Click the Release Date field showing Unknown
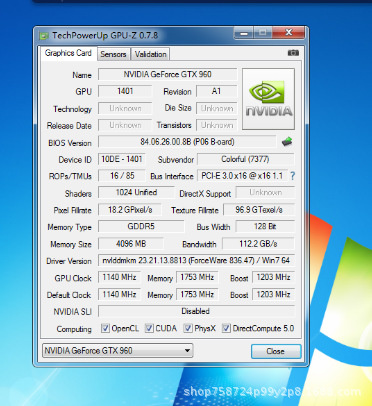Image resolution: width=372 pixels, height=406 pixels. pos(125,125)
